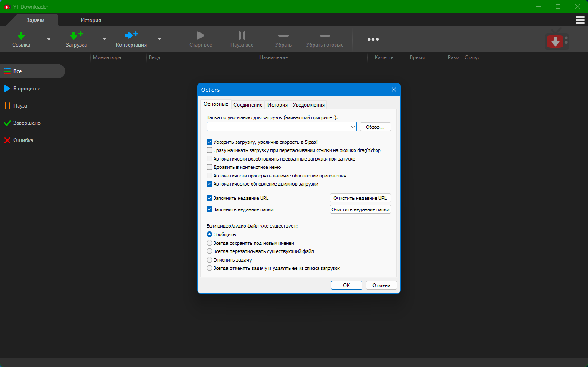Switch to the Уведомления tab
The image size is (588, 367).
[308, 105]
